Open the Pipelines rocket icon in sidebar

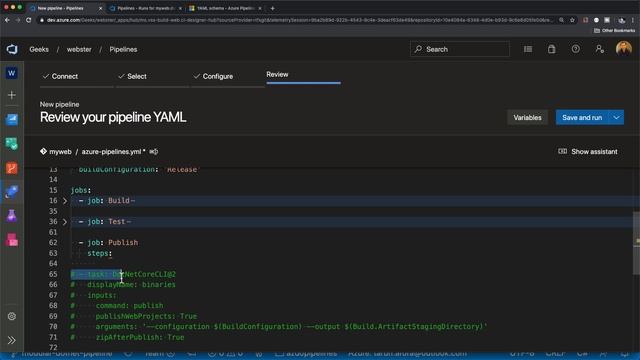[x=11, y=192]
